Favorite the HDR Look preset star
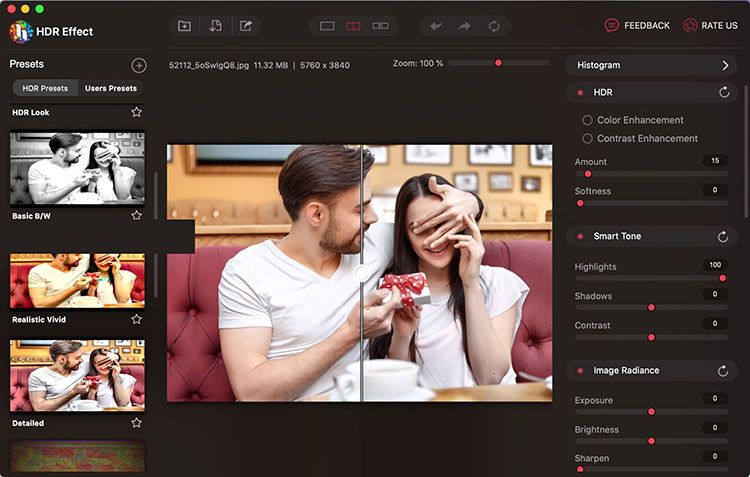The height and width of the screenshot is (477, 750). pos(136,112)
